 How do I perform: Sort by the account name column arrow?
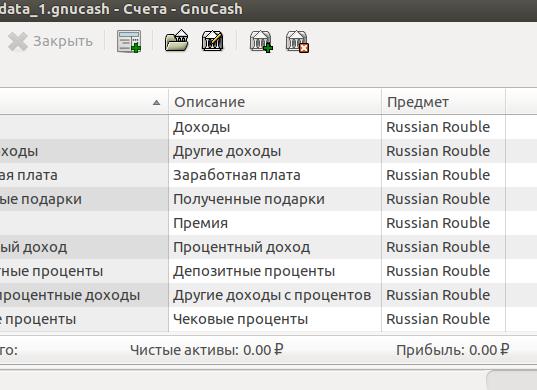(157, 102)
